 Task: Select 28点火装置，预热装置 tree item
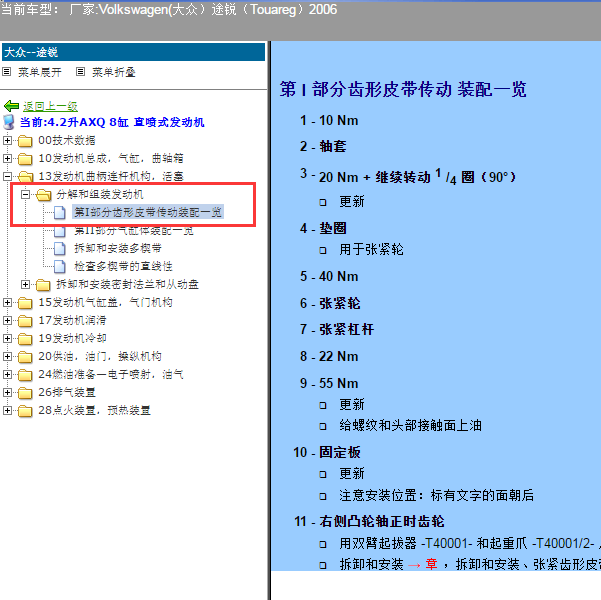pos(94,410)
